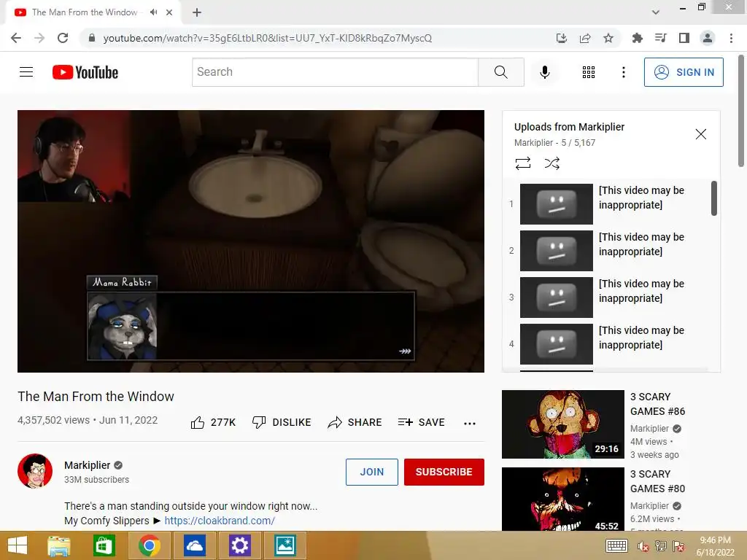Open YouTube settings three-dot menu
Viewport: 747px width, 560px height.
623,72
